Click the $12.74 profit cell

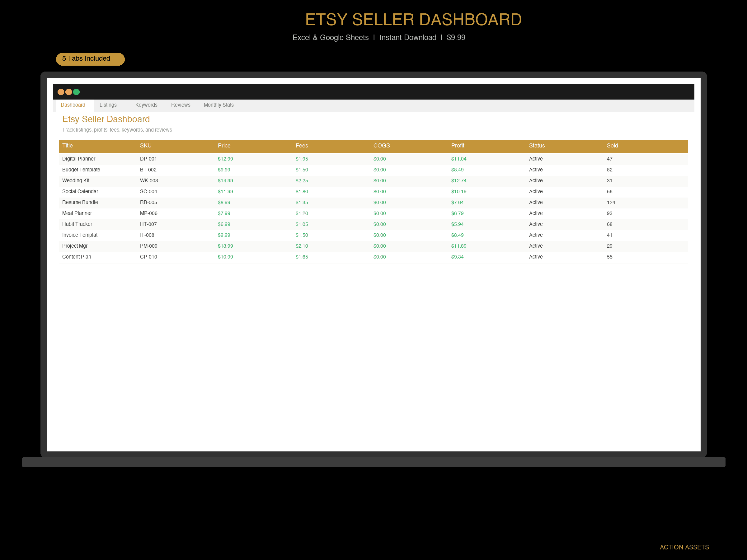pyautogui.click(x=458, y=180)
